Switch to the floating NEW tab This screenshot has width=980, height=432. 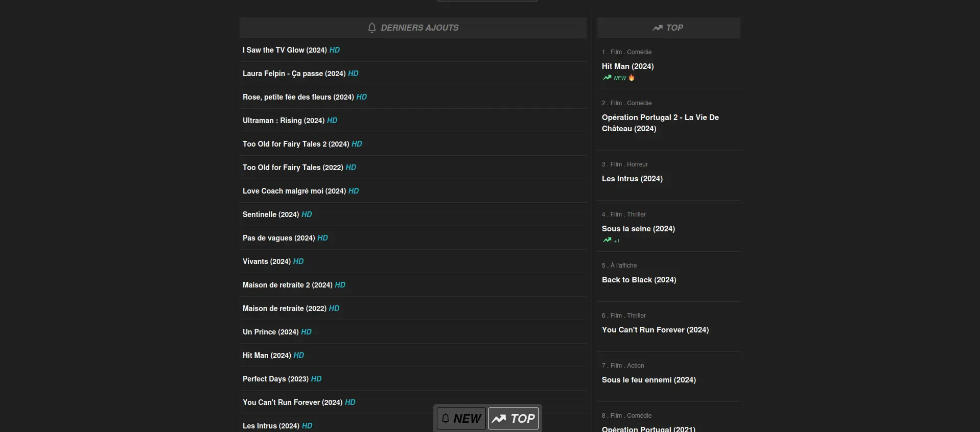461,419
